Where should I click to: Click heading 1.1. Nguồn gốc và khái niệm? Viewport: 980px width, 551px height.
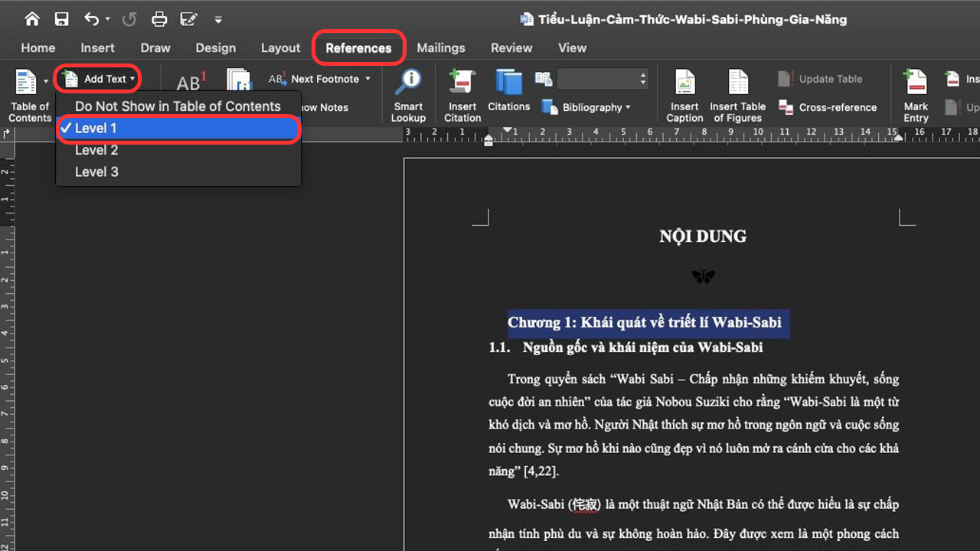(x=626, y=347)
